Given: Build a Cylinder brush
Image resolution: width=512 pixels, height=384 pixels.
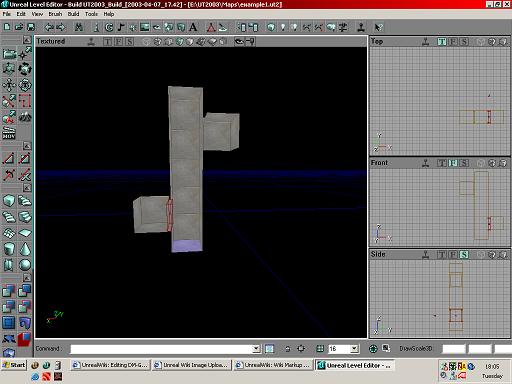Looking at the screenshot, I should click(x=9, y=249).
